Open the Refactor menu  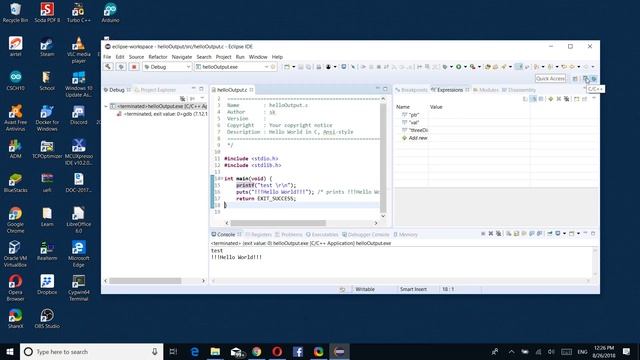[158, 57]
